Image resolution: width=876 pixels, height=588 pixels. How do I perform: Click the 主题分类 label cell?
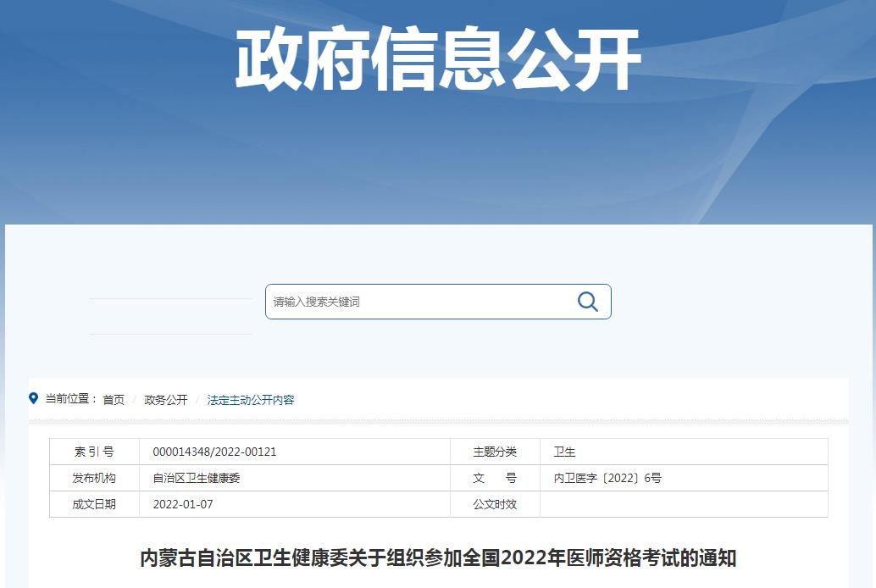pos(495,452)
